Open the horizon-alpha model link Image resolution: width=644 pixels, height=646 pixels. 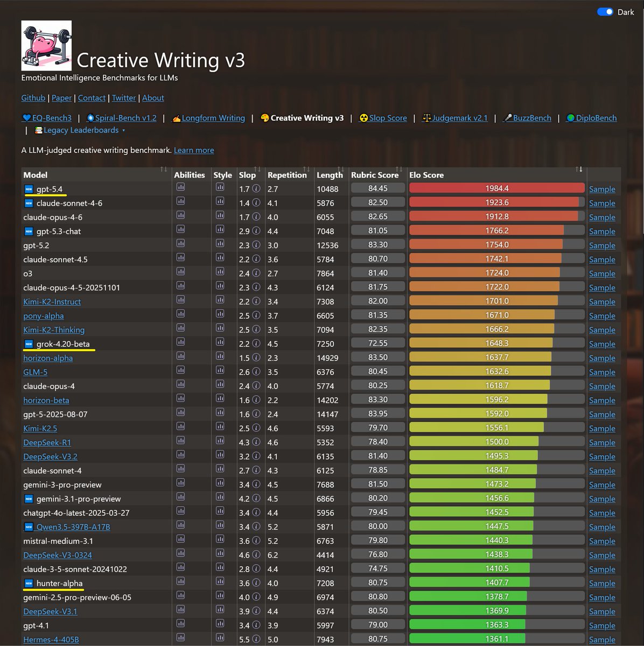click(x=48, y=358)
